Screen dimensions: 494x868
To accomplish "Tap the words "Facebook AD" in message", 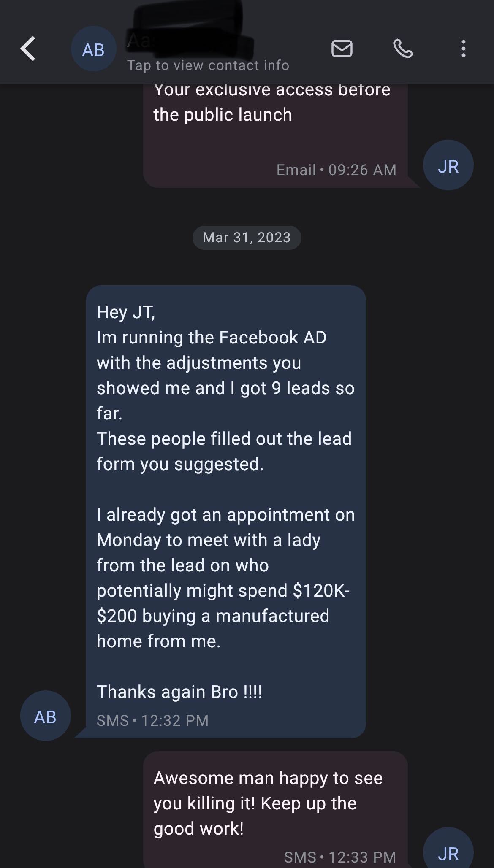I will (272, 338).
